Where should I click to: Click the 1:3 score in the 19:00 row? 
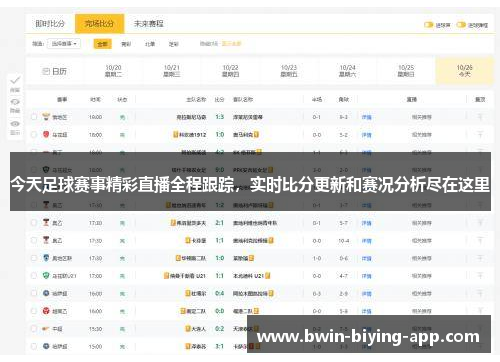pyautogui.click(x=219, y=117)
